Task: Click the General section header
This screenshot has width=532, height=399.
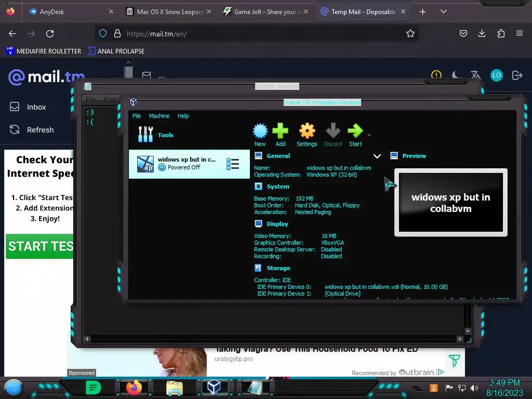Action: [x=278, y=156]
